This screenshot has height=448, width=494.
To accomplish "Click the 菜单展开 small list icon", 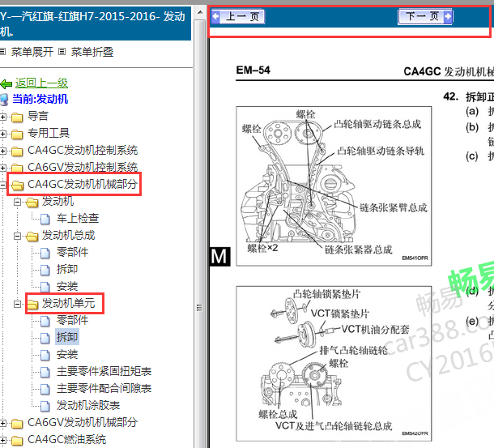I will (3, 51).
